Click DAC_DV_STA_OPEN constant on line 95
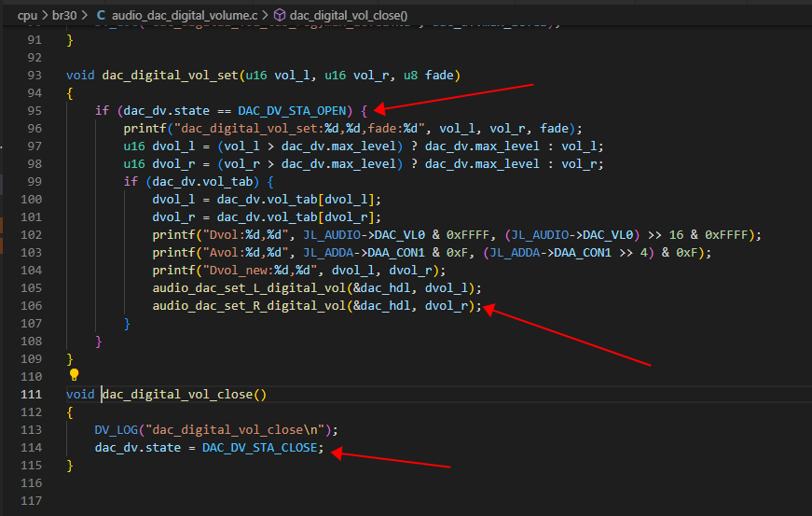Viewport: 812px width, 516px height. click(x=292, y=111)
